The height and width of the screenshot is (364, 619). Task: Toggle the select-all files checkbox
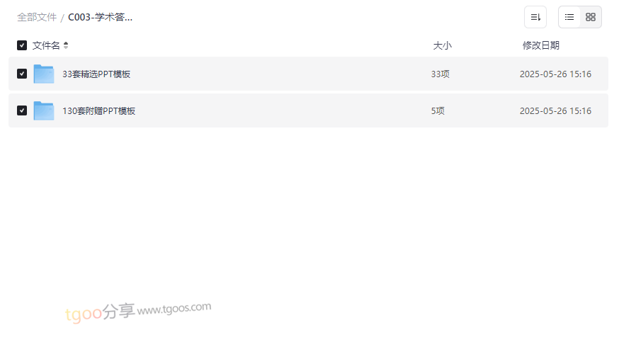[22, 45]
